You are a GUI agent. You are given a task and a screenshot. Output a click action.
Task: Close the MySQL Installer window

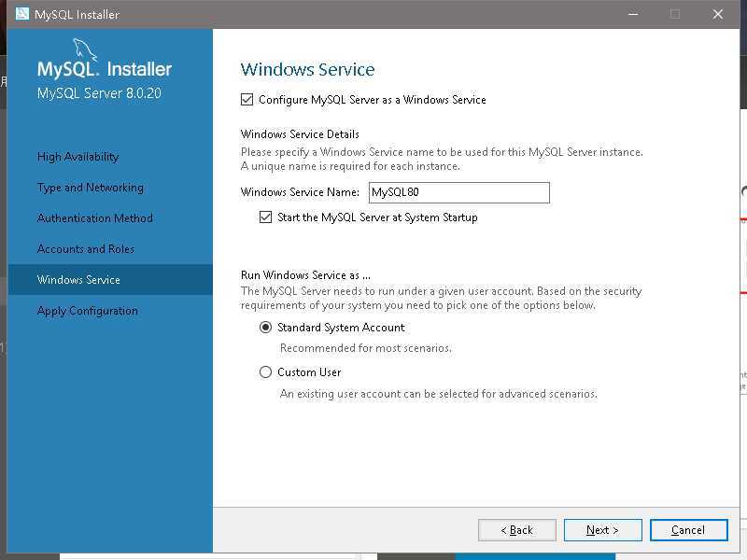(717, 14)
